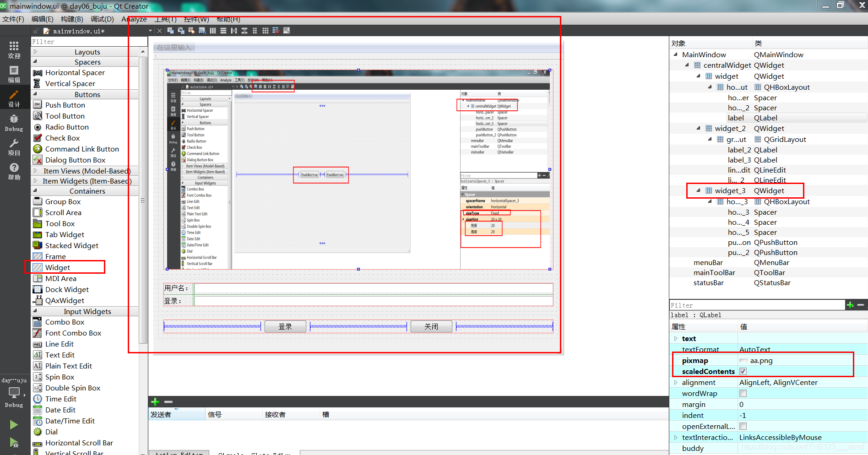Expand the text property row

(x=676, y=339)
